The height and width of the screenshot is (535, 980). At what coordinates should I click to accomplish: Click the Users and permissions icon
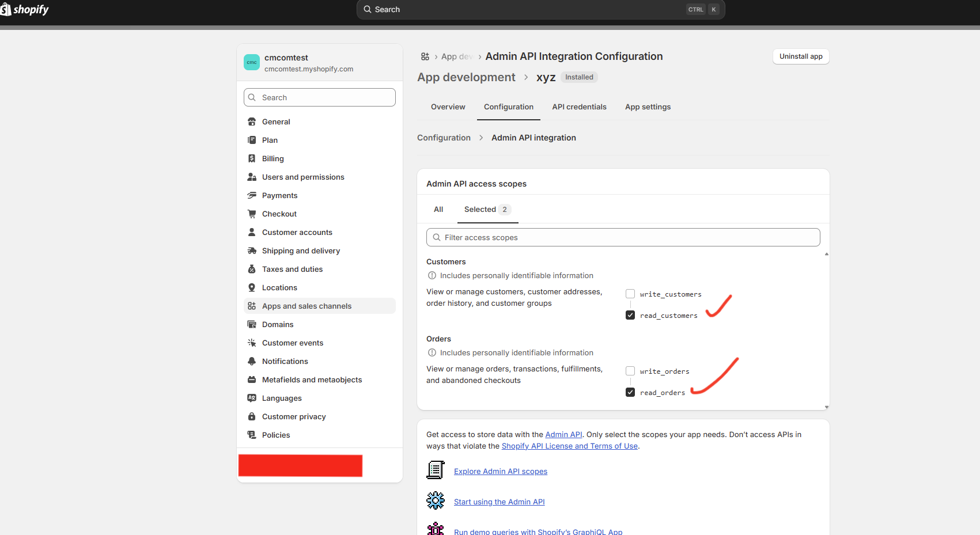(252, 177)
